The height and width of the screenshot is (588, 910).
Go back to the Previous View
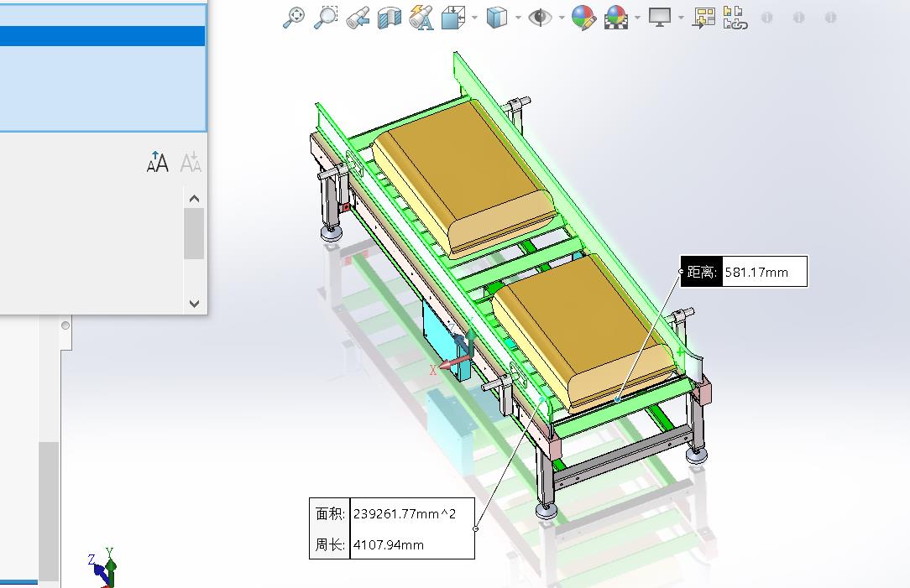pos(358,18)
